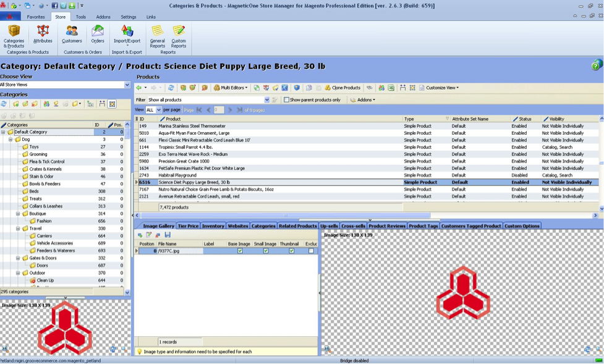This screenshot has height=364, width=604.
Task: Refresh the categories tree
Action: coord(4,104)
